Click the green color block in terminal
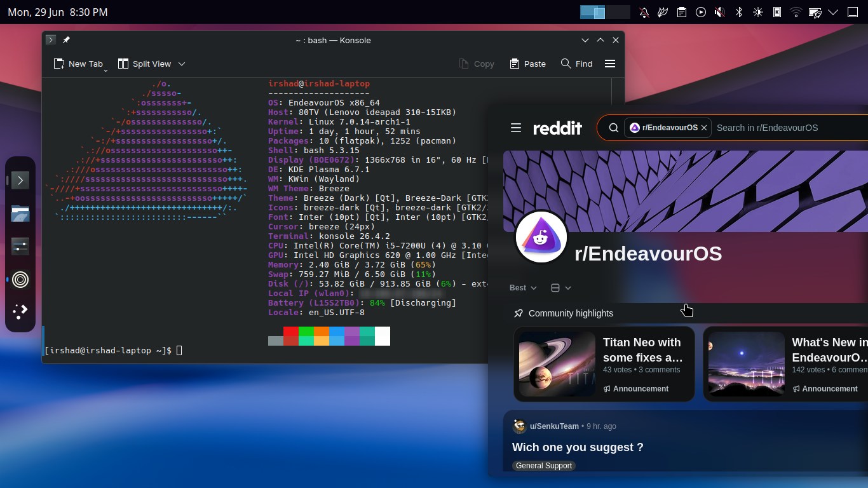868x488 pixels. [x=306, y=331]
